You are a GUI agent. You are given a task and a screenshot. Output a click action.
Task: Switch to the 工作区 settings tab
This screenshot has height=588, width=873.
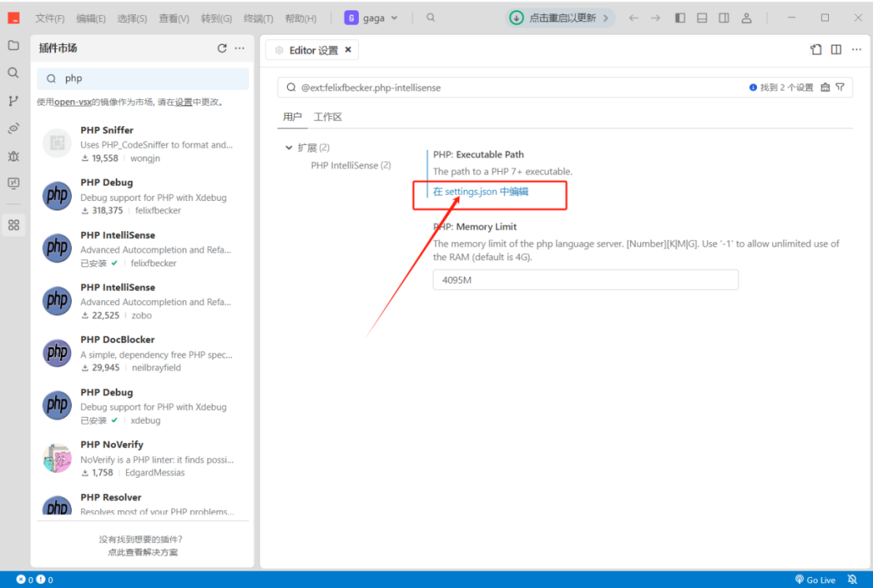tap(327, 117)
